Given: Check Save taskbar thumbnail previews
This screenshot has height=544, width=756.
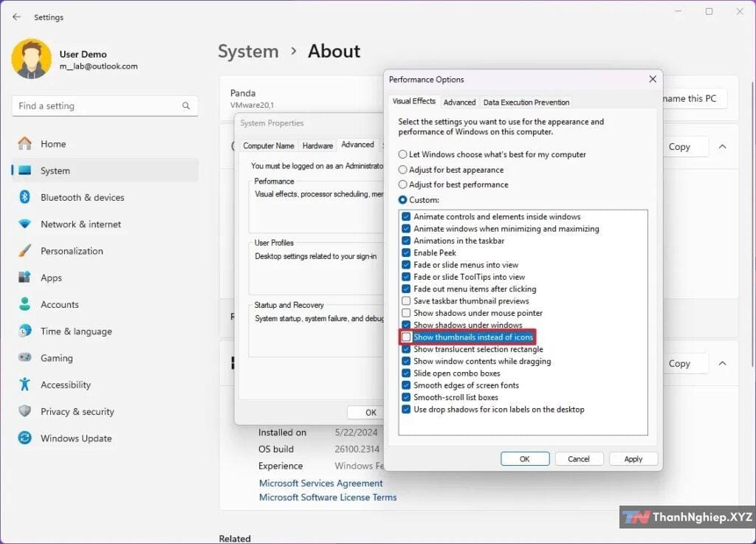Looking at the screenshot, I should (x=406, y=301).
